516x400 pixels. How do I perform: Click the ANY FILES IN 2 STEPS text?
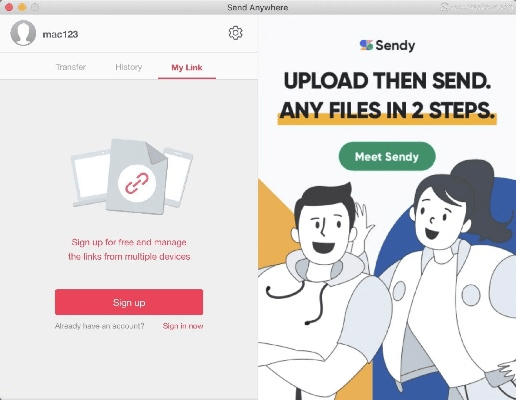(387, 110)
